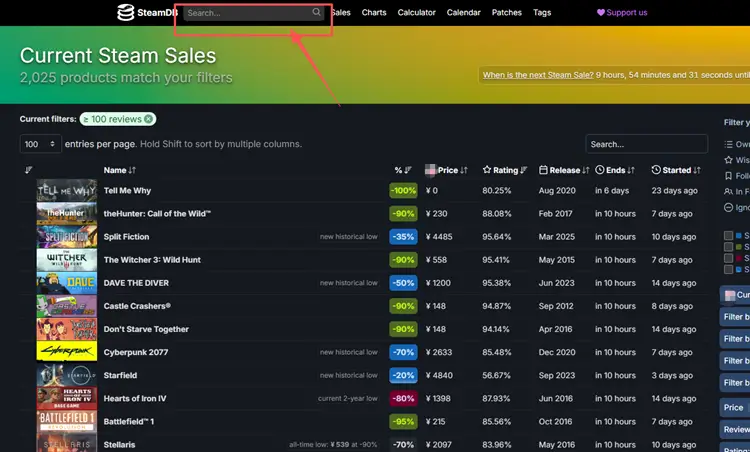
Task: Open the Tags menu item
Action: tap(542, 12)
